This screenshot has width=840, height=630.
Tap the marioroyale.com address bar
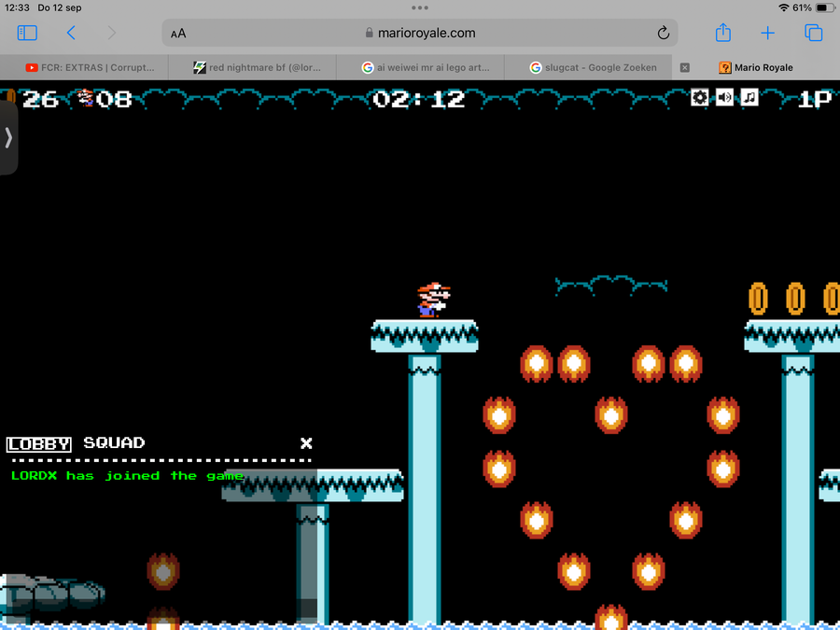click(420, 33)
